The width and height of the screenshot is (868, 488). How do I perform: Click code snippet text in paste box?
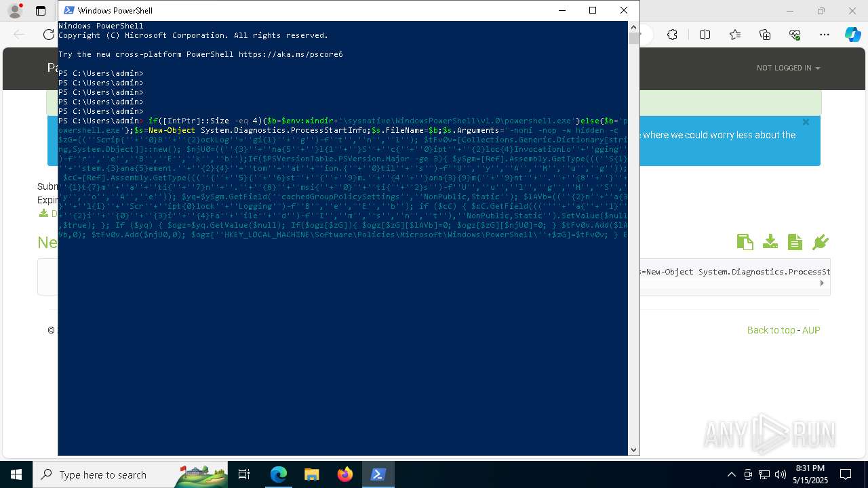734,272
